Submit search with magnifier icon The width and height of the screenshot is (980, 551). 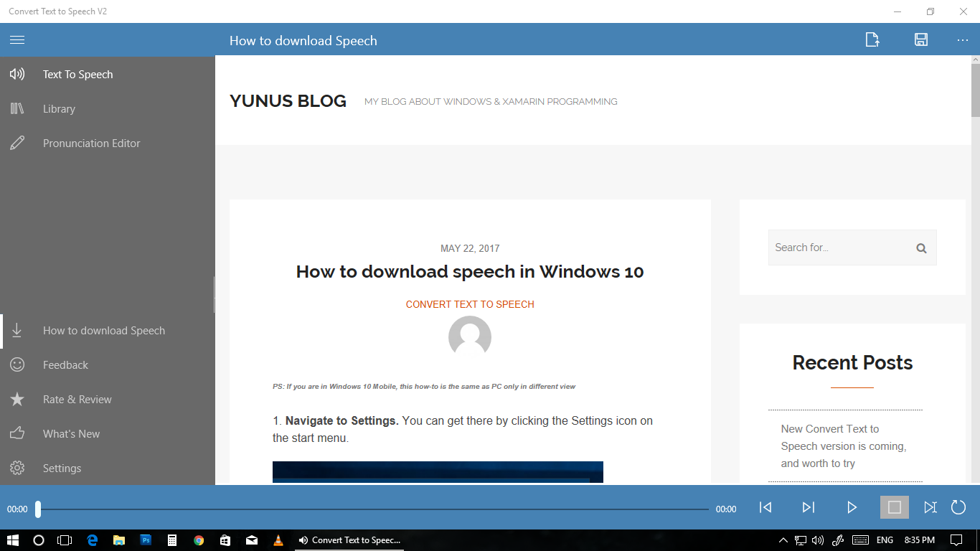coord(922,248)
